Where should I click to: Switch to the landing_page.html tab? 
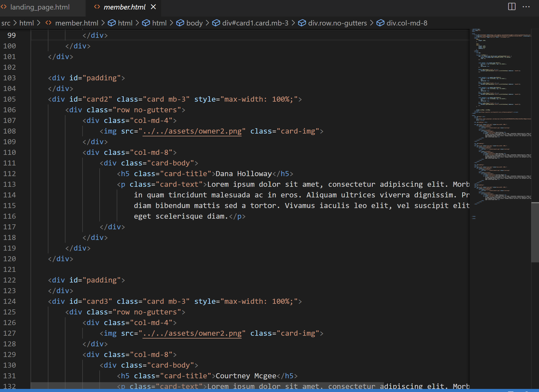[40, 7]
